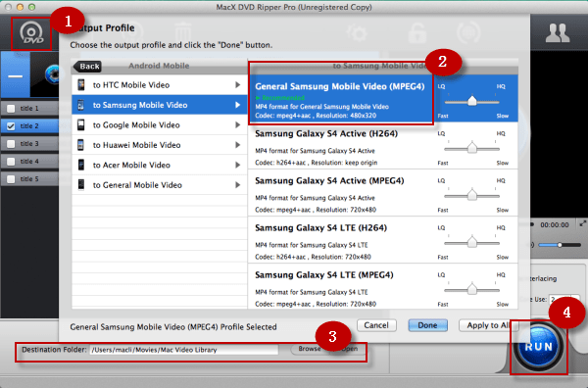Image resolution: width=588 pixels, height=388 pixels.
Task: Check the title 5 checkbox
Action: click(x=11, y=179)
